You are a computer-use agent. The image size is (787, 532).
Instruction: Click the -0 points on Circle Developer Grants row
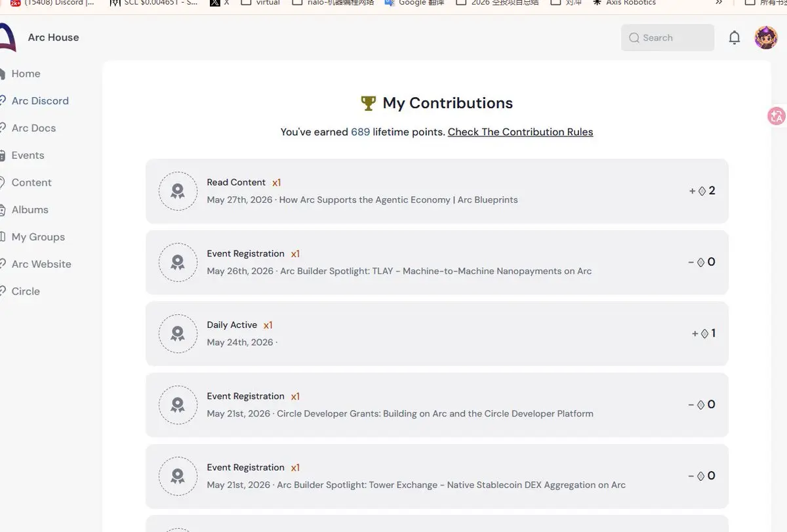pyautogui.click(x=702, y=405)
